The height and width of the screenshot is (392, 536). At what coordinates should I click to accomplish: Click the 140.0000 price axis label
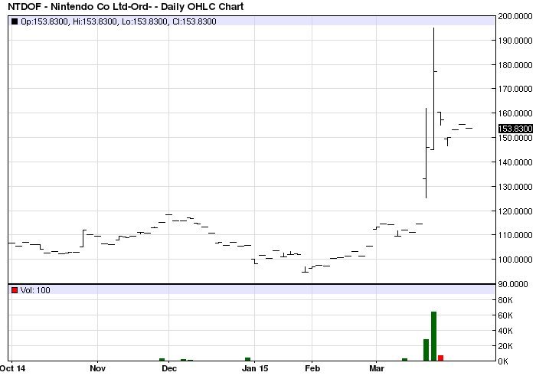tap(515, 162)
